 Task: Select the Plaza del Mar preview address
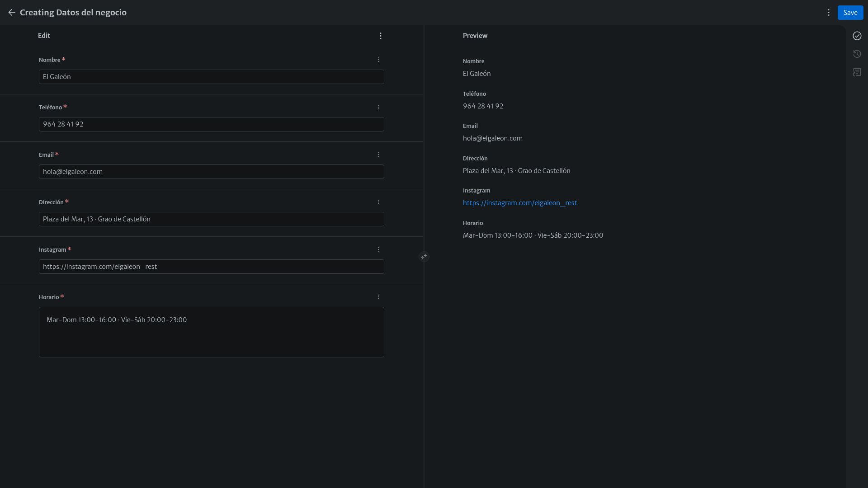(517, 171)
